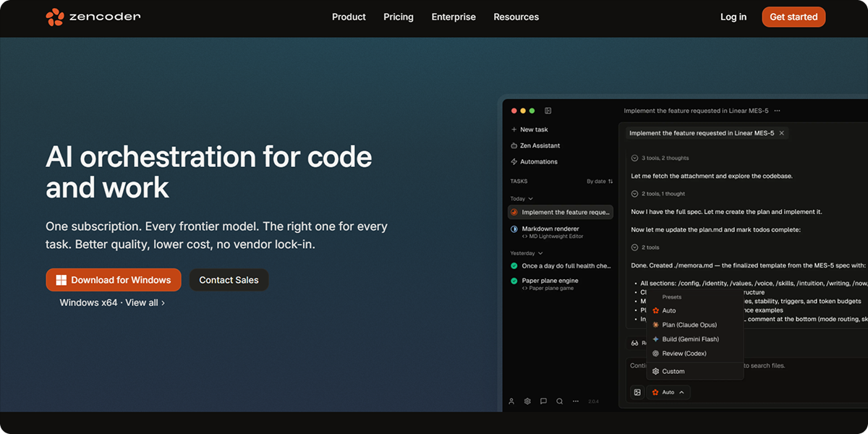
Task: Open the Auto model dropdown button
Action: [668, 392]
